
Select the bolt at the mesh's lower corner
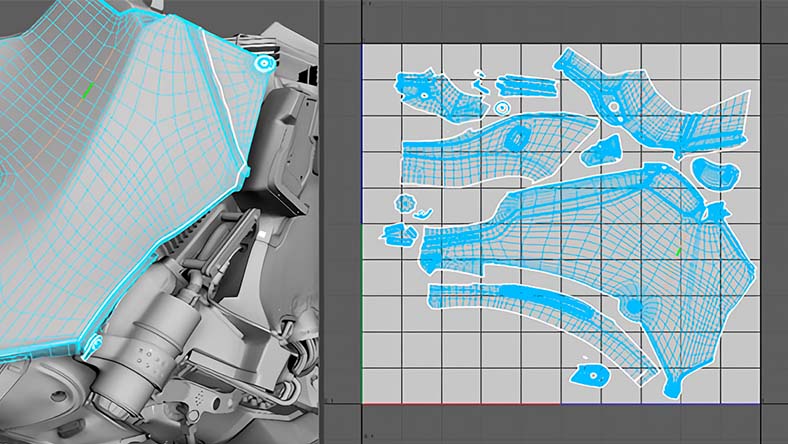tap(93, 344)
